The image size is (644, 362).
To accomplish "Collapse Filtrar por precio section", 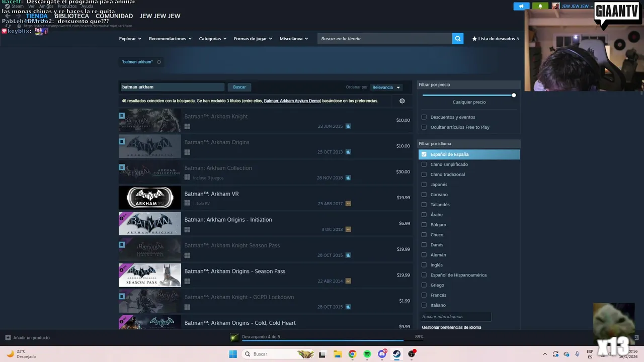I will point(469,85).
